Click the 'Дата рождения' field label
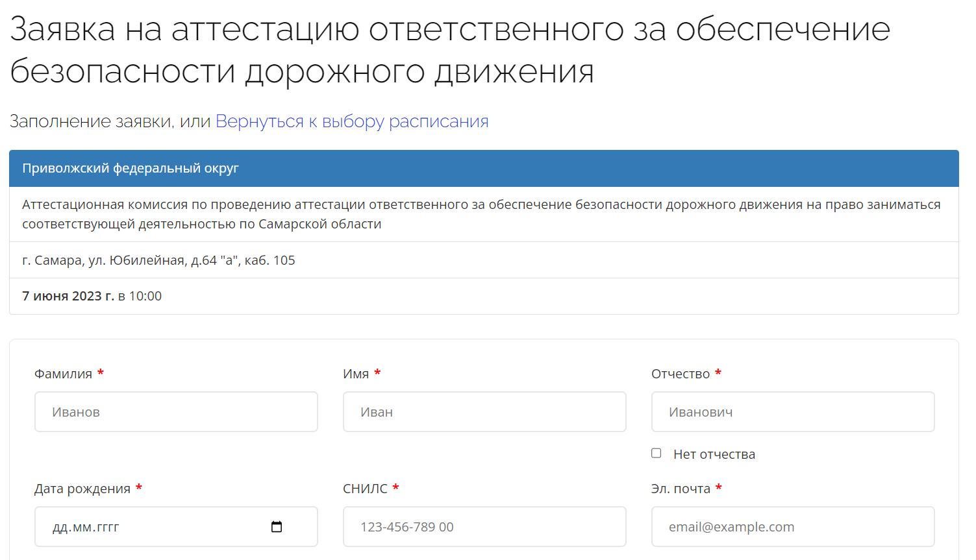The width and height of the screenshot is (976, 560). pyautogui.click(x=82, y=489)
